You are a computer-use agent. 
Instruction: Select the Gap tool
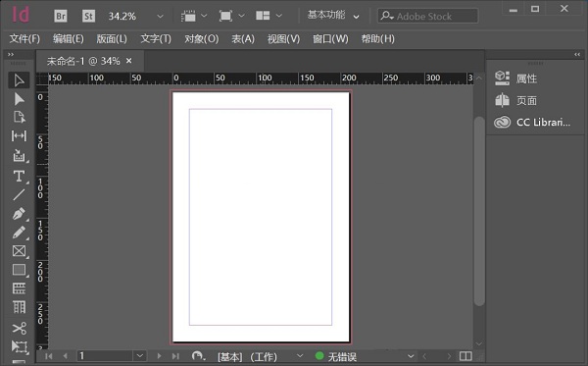point(19,135)
